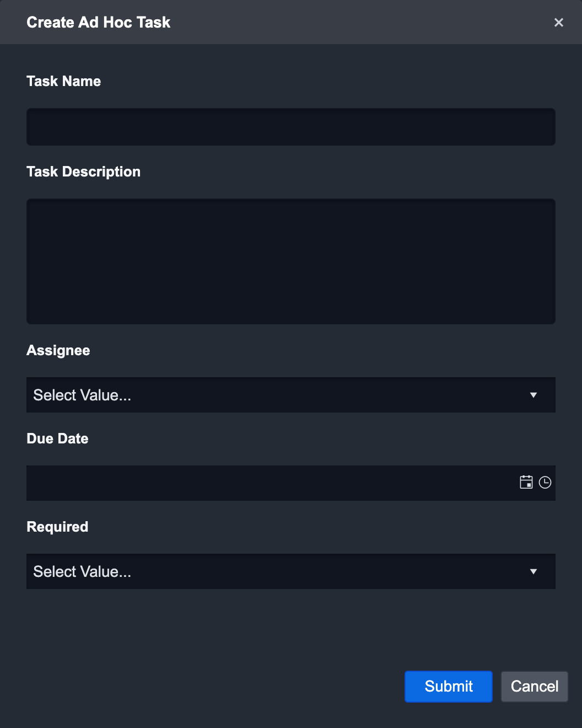Screen dimensions: 582x728
Task: Close the Create Ad Hoc Task dialog
Action: pyautogui.click(x=558, y=23)
